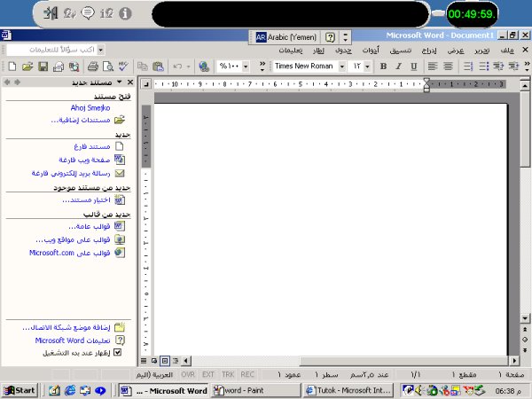Click the tab stop selector on ruler corner
The height and width of the screenshot is (399, 532).
145,83
